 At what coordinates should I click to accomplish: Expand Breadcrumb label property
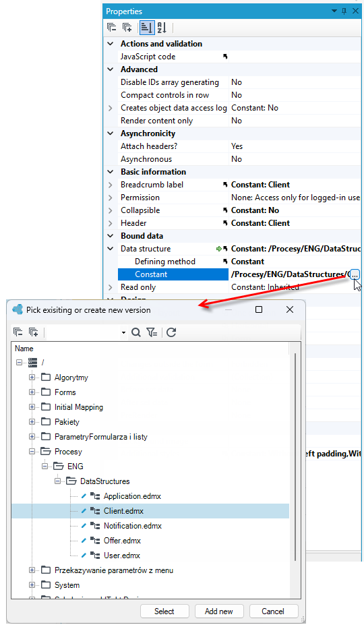click(x=111, y=185)
